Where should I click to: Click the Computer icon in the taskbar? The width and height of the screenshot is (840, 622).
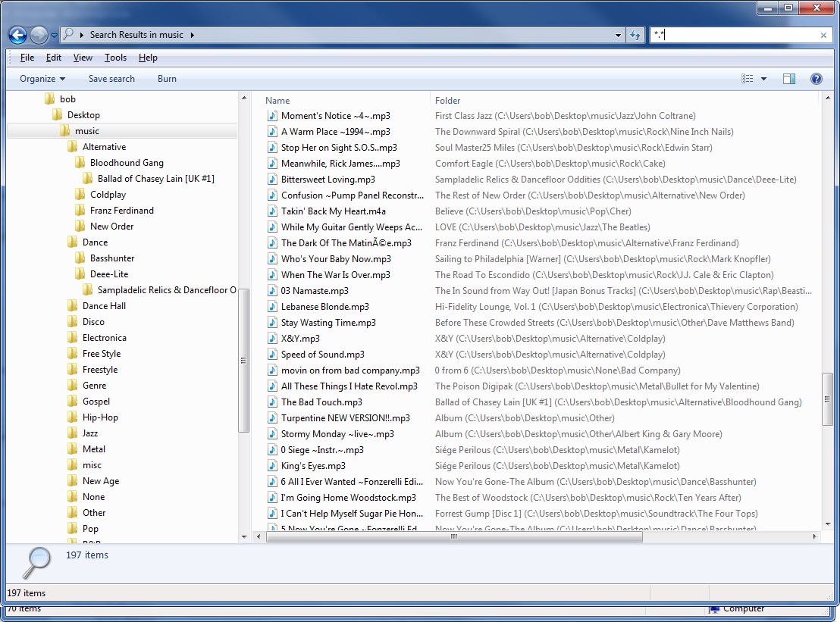713,608
